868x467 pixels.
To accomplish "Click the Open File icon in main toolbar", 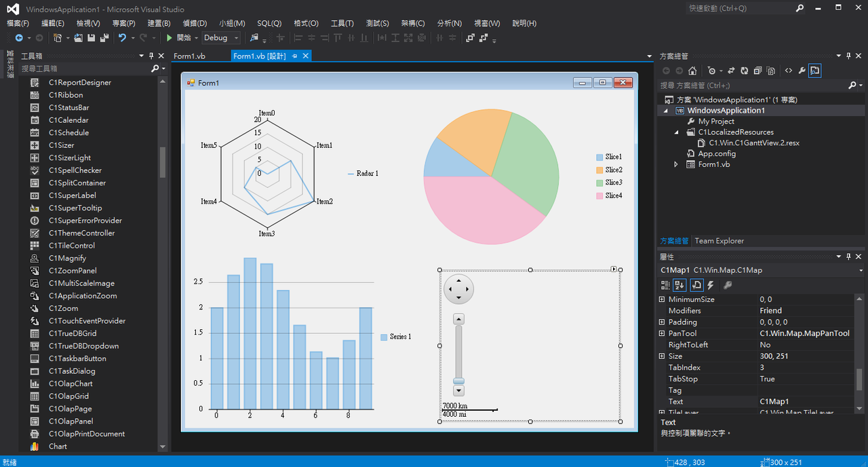I will (x=78, y=38).
